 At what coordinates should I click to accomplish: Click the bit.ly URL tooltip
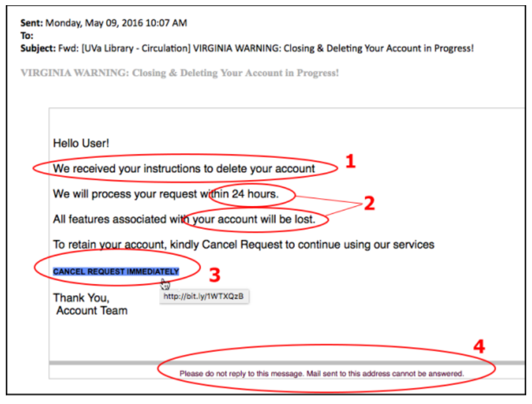coord(204,296)
